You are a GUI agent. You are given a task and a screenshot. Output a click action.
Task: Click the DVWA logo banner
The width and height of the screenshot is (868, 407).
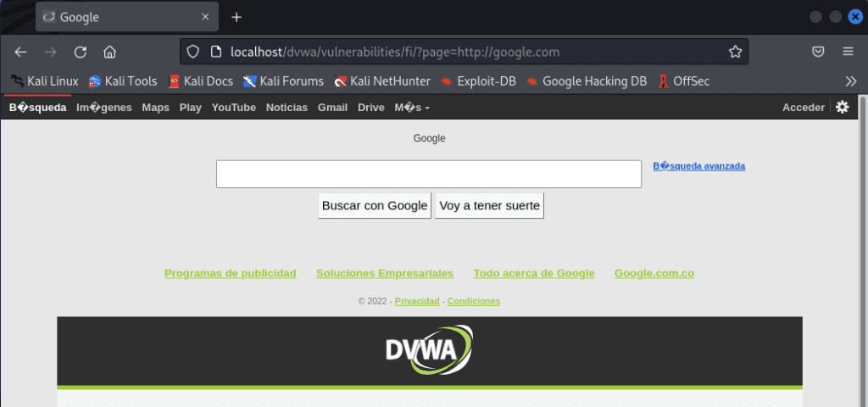point(430,350)
